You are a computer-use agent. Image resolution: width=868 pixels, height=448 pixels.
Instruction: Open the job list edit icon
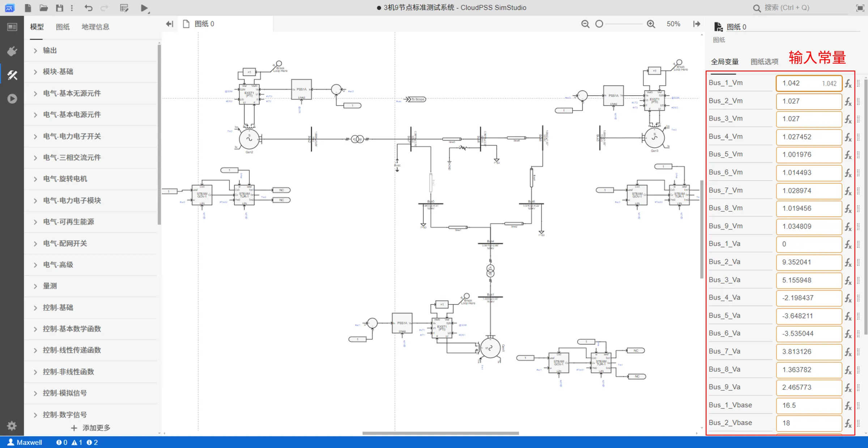[124, 8]
